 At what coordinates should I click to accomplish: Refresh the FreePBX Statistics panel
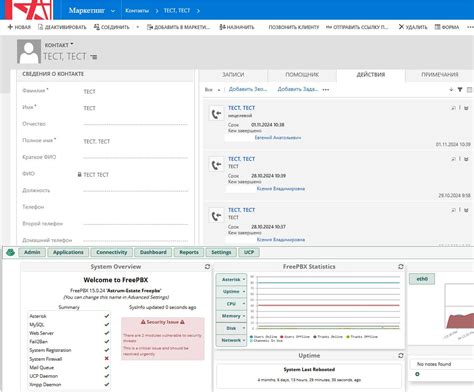click(x=401, y=267)
